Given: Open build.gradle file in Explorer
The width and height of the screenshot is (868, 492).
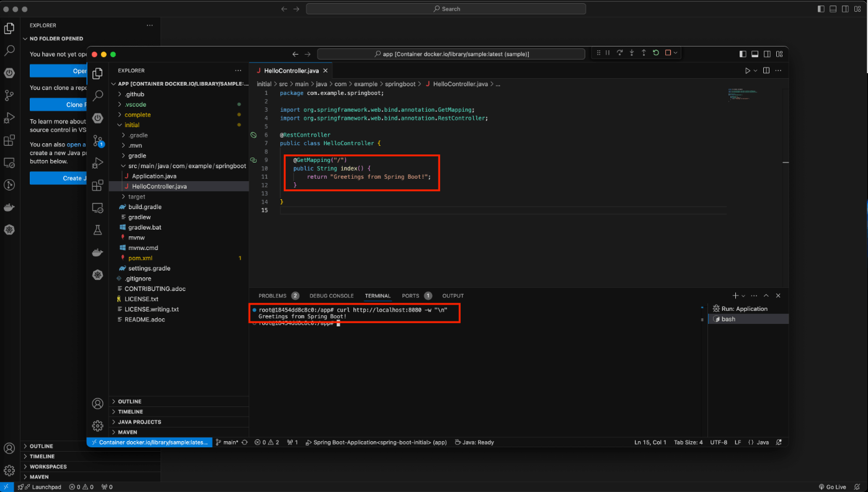Looking at the screenshot, I should tap(179, 207).
